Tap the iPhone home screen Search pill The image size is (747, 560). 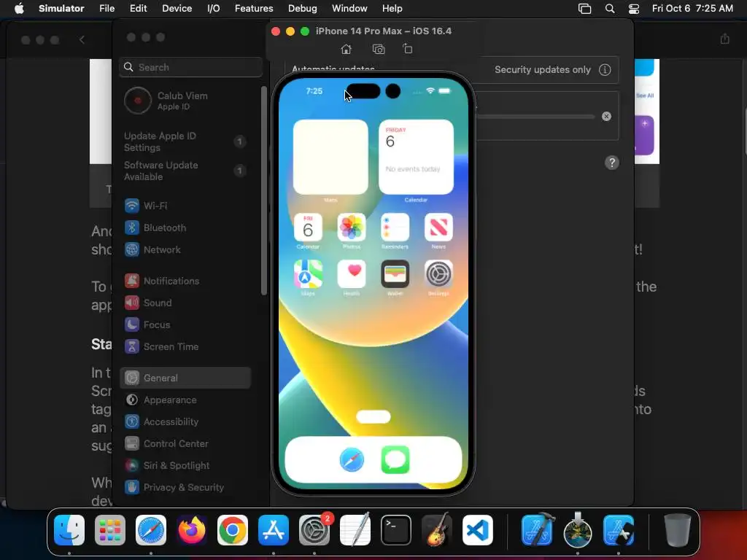tap(373, 417)
